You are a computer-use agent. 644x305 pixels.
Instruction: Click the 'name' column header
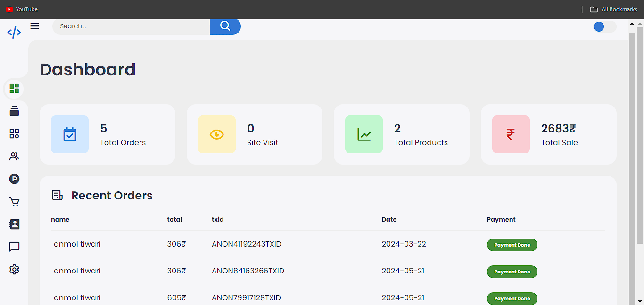[60, 219]
